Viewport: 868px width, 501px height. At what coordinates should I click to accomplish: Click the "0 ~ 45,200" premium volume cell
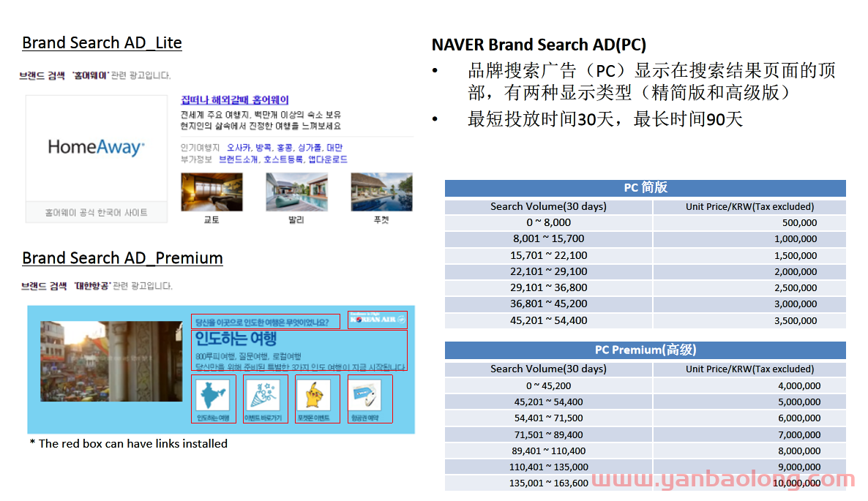tap(549, 385)
